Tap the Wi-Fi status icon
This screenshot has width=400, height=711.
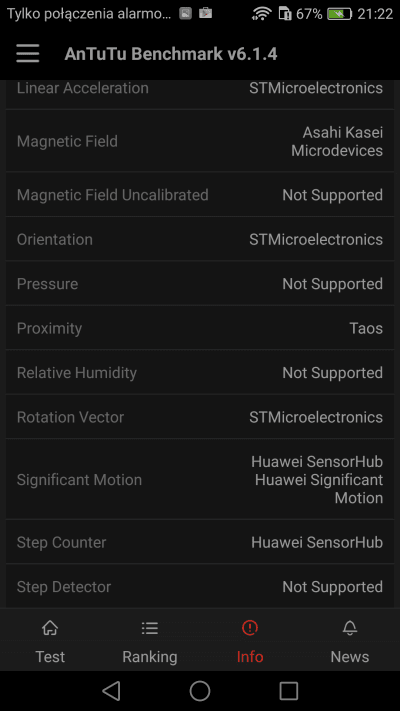coord(262,14)
